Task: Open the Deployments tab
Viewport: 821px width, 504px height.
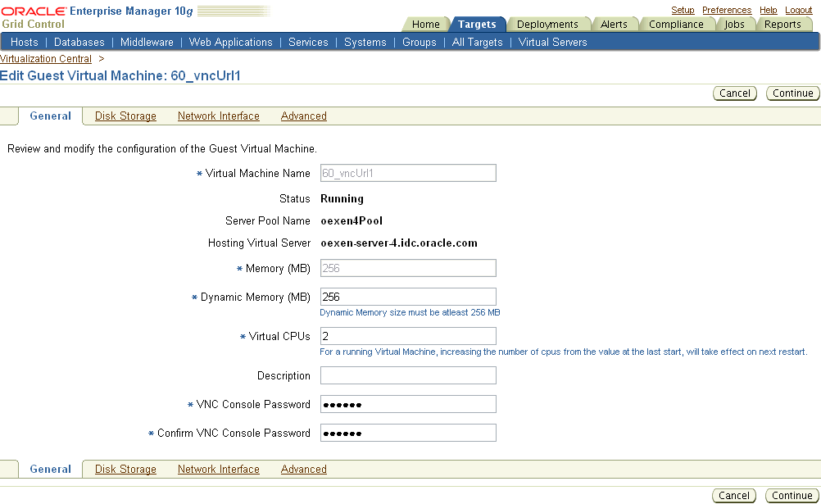Action: (x=547, y=24)
